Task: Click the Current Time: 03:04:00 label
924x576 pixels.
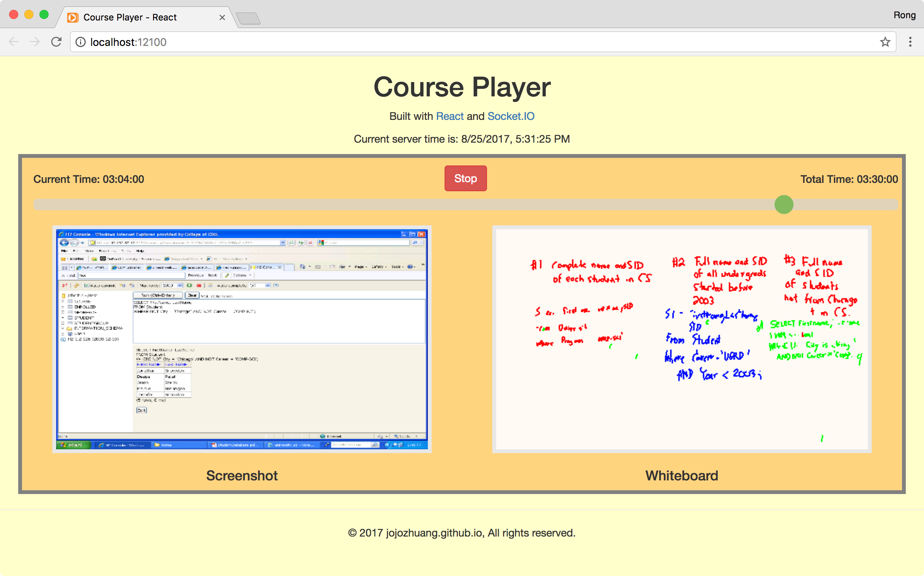Action: point(89,179)
